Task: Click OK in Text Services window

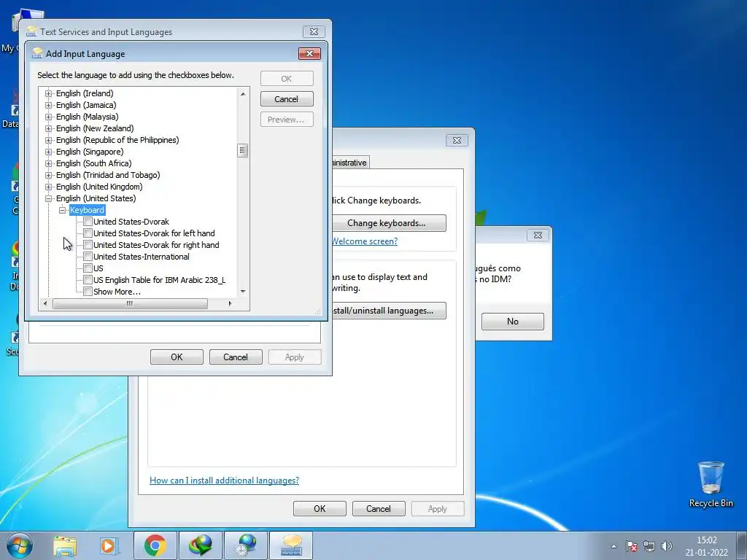Action: [177, 357]
